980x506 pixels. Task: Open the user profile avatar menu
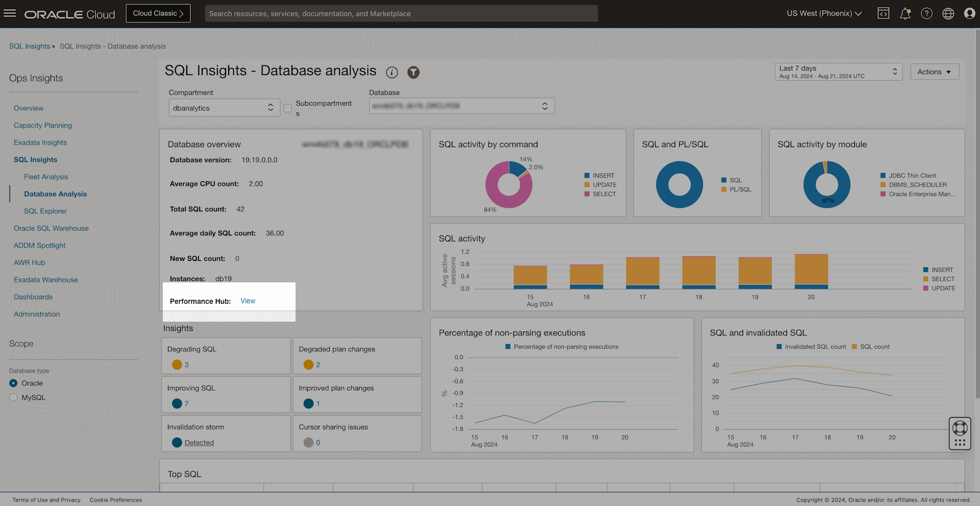969,13
